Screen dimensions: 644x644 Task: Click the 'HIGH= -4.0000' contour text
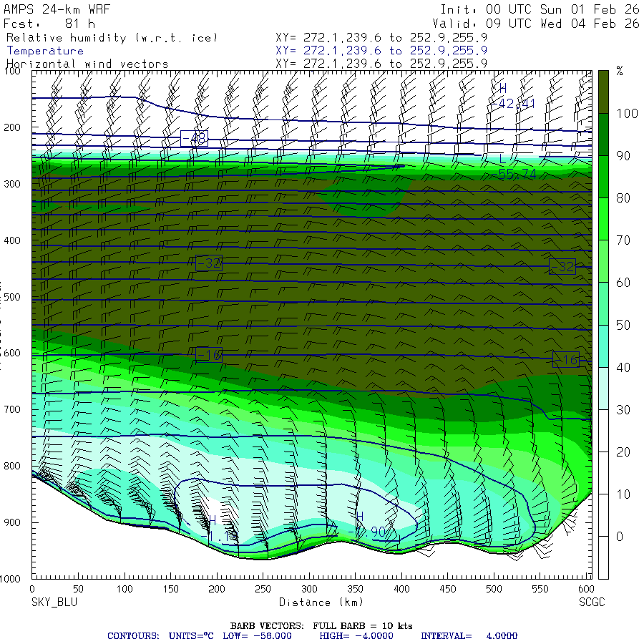[356, 636]
